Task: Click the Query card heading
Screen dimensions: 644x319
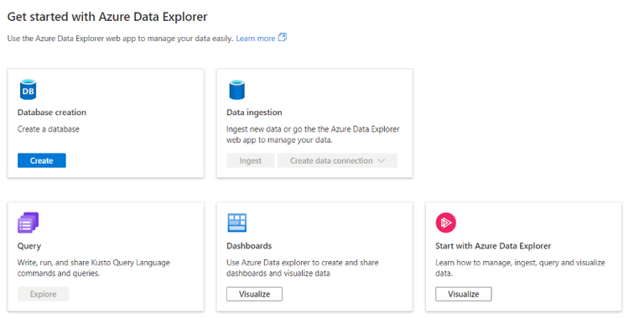Action: click(29, 246)
